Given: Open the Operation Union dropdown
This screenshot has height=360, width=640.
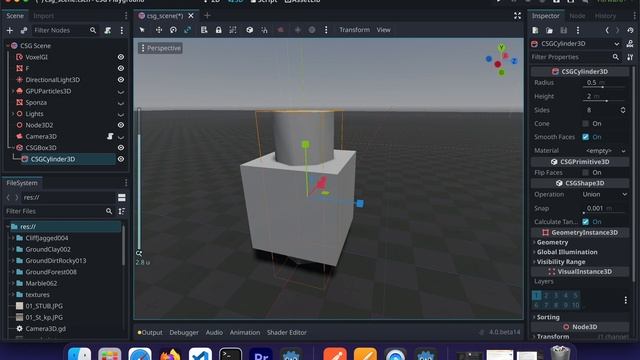Looking at the screenshot, I should pyautogui.click(x=604, y=194).
